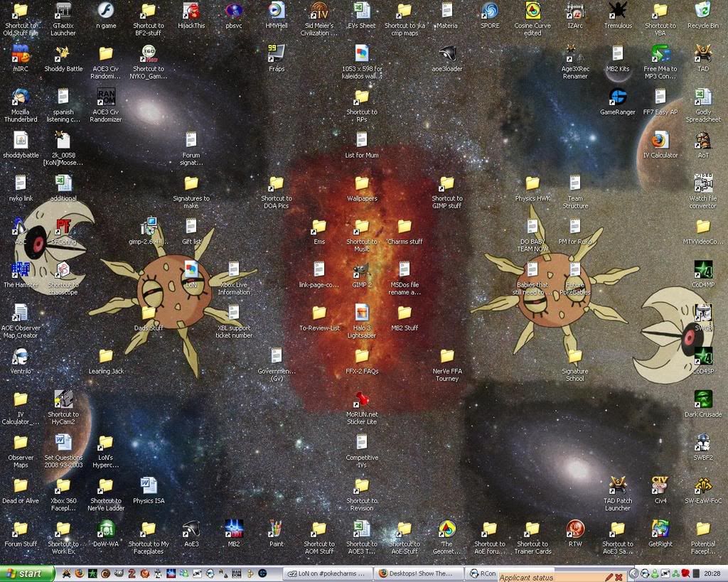Launch the Civ4 shortcut icon
Image resolution: width=728 pixels, height=582 pixels.
point(660,485)
